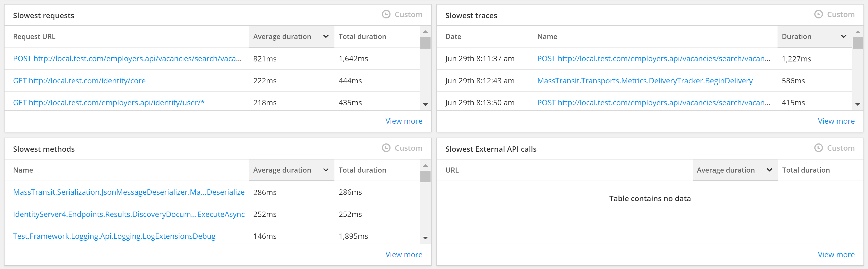Click clock icon in Slowest External API calls
Screen dimensions: 868x269
[x=818, y=148]
